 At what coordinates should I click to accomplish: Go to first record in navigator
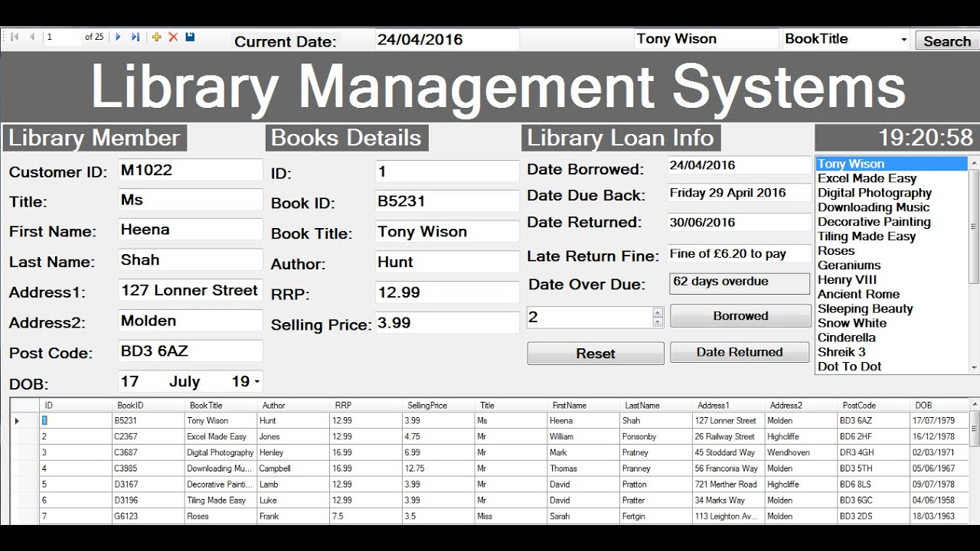pyautogui.click(x=15, y=37)
